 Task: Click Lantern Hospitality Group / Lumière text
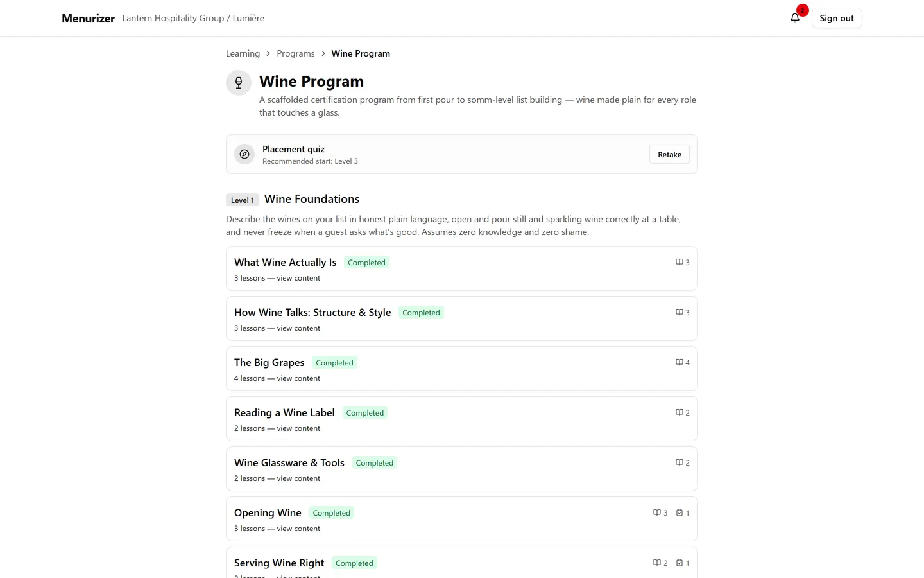193,18
